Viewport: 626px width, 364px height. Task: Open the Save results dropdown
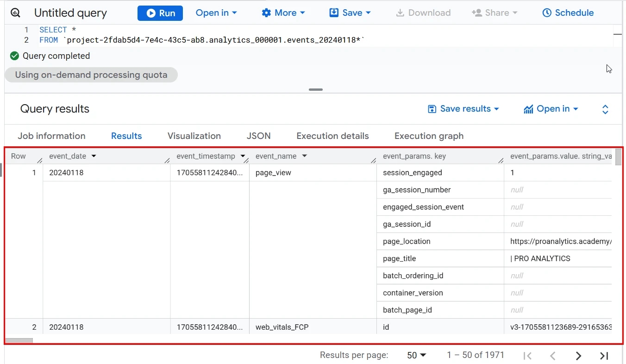click(463, 109)
